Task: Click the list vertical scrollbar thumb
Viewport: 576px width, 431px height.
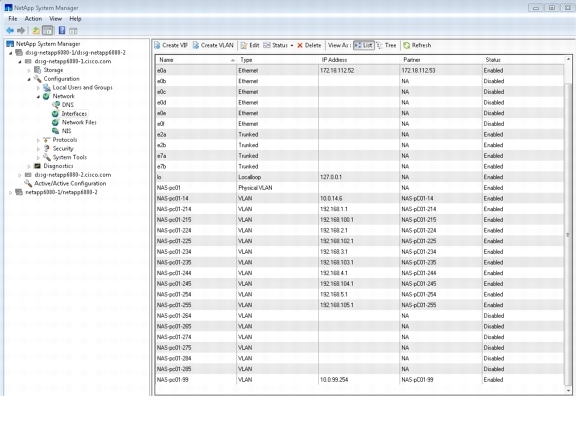Action: [x=568, y=234]
